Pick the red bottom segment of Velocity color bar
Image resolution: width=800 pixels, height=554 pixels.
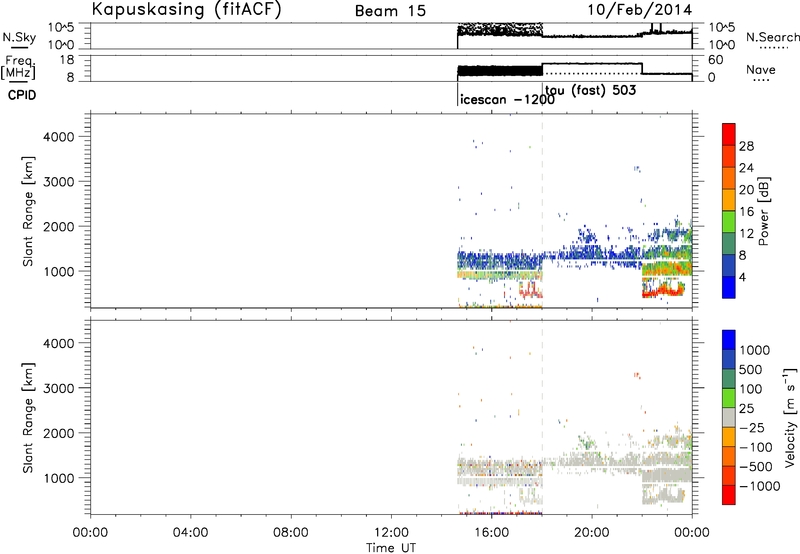click(729, 495)
